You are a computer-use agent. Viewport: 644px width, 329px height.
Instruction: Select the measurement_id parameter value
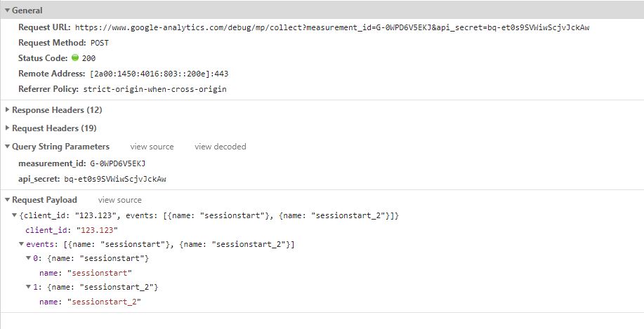point(117,163)
